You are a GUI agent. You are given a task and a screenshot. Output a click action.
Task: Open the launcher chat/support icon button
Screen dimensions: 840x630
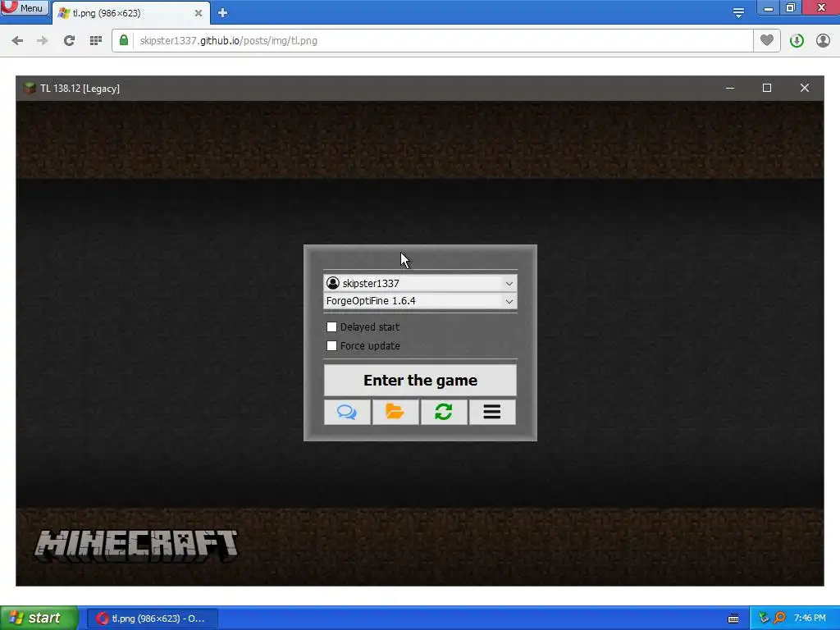347,412
